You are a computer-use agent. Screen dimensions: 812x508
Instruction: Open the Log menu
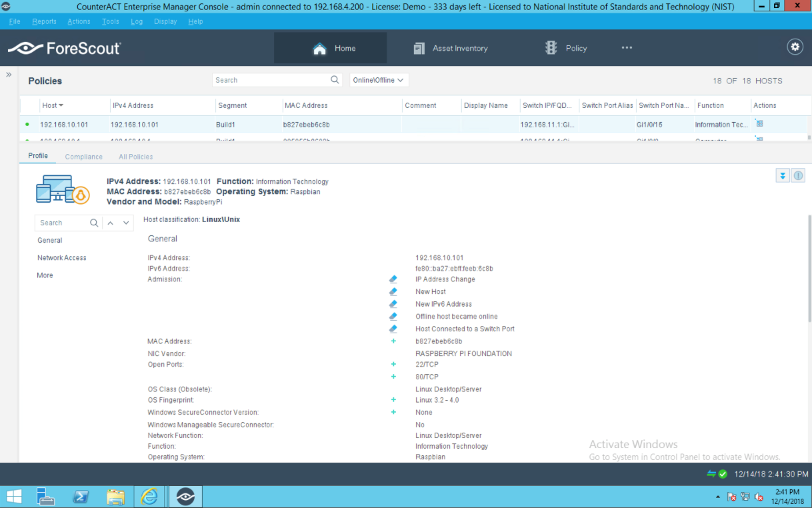coord(137,21)
